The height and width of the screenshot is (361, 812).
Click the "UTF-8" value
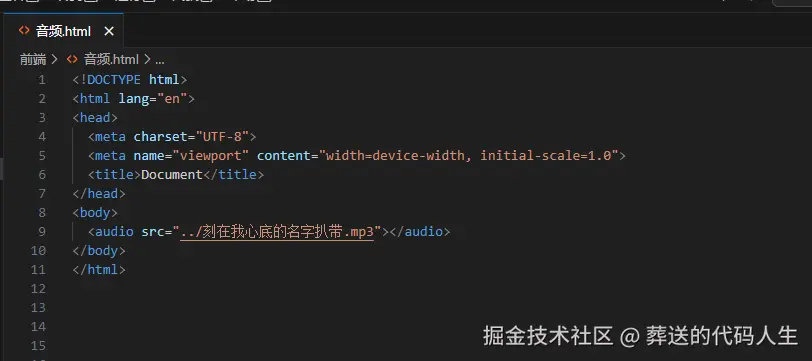click(x=222, y=137)
